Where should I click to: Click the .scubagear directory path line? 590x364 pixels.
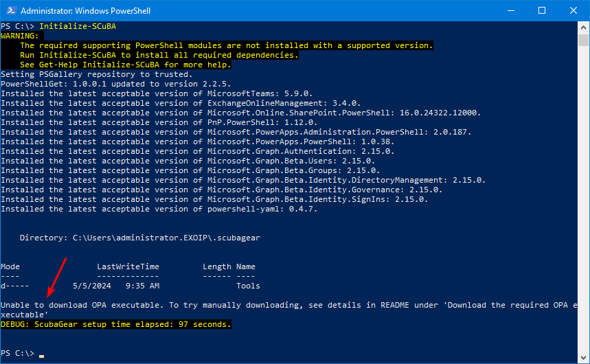coord(139,237)
